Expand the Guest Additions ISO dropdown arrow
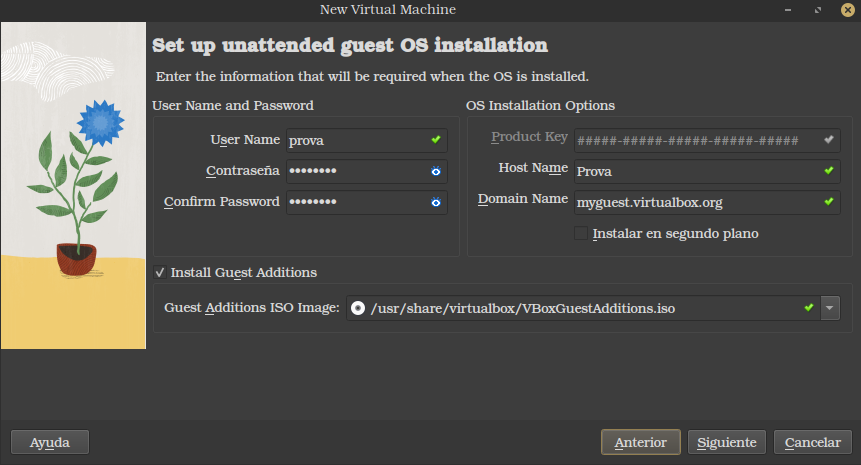861x465 pixels. (830, 308)
